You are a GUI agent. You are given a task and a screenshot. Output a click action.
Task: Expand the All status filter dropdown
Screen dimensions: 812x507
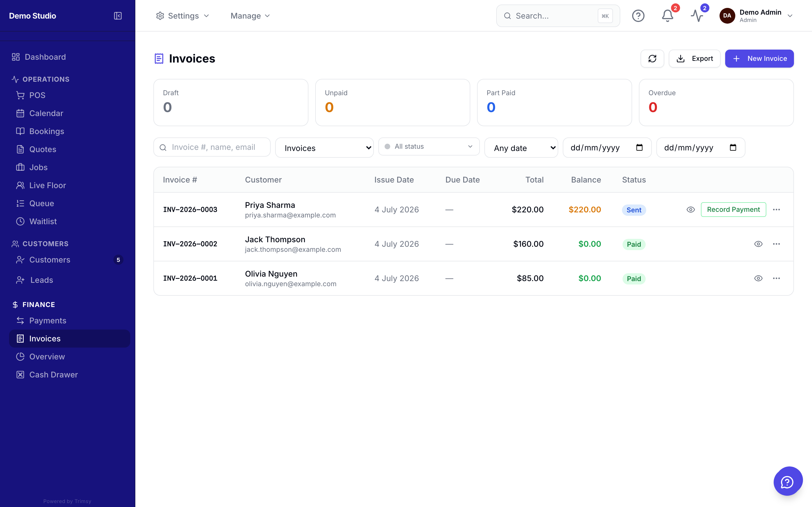tap(429, 146)
